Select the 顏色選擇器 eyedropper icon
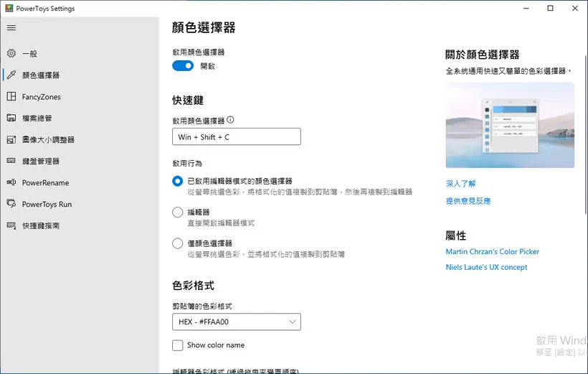 11,75
